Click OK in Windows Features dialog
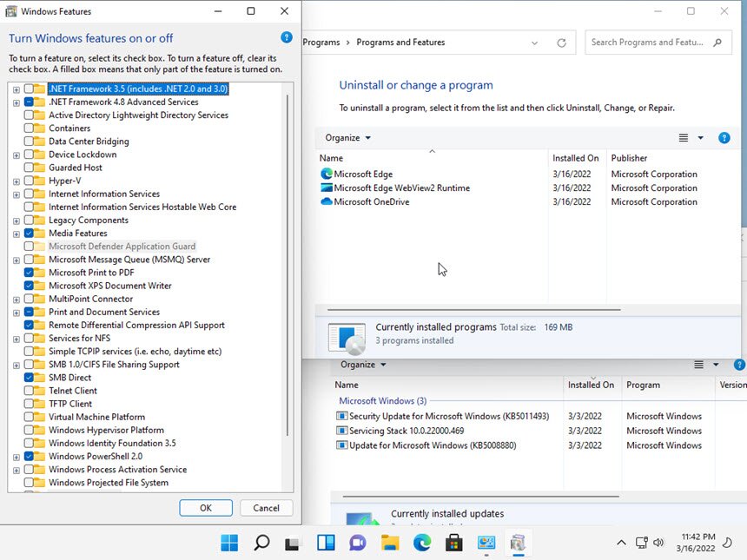The width and height of the screenshot is (747, 560). coord(206,508)
